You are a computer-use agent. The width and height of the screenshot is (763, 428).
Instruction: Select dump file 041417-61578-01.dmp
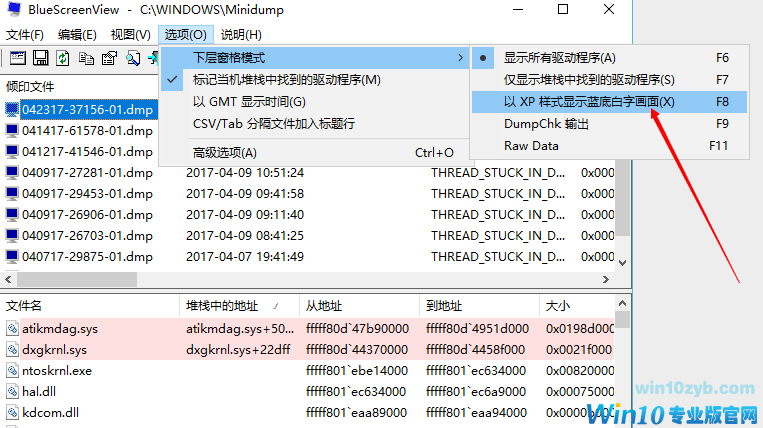tap(88, 131)
